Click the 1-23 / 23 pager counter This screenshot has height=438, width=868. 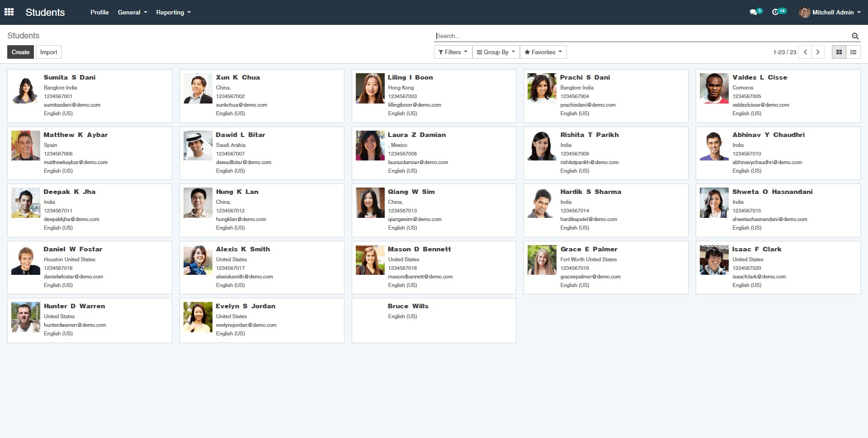click(785, 52)
